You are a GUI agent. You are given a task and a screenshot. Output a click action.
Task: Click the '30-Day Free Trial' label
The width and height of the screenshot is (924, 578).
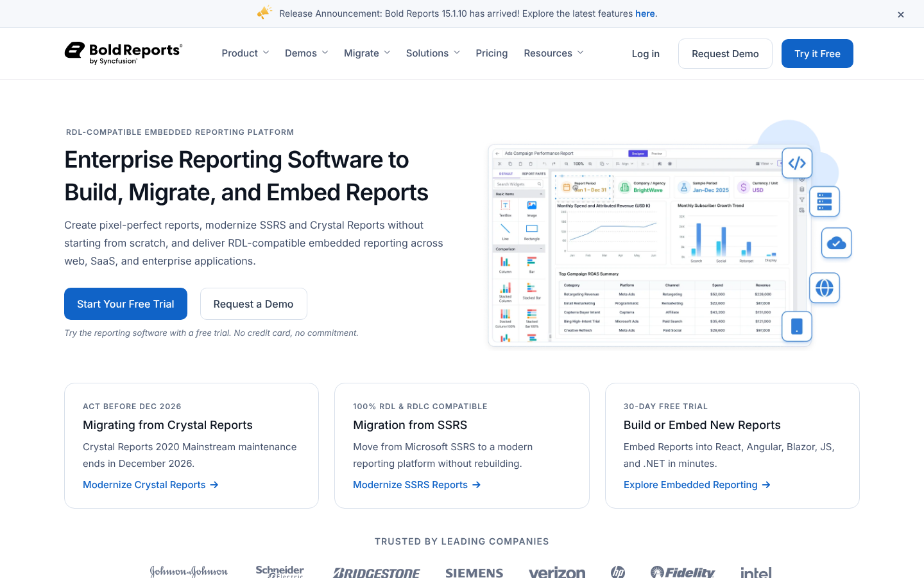(665, 407)
